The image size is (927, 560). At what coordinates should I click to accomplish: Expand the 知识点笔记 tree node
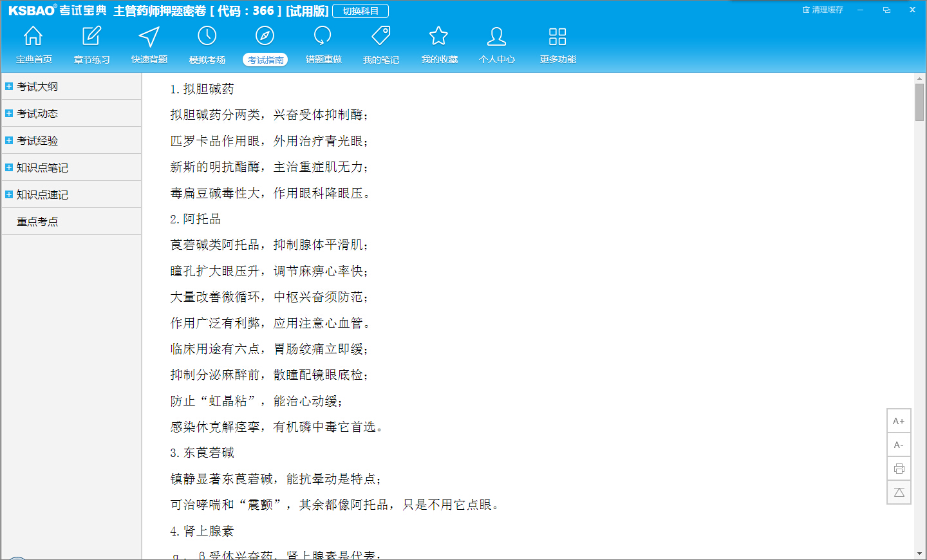click(x=9, y=167)
